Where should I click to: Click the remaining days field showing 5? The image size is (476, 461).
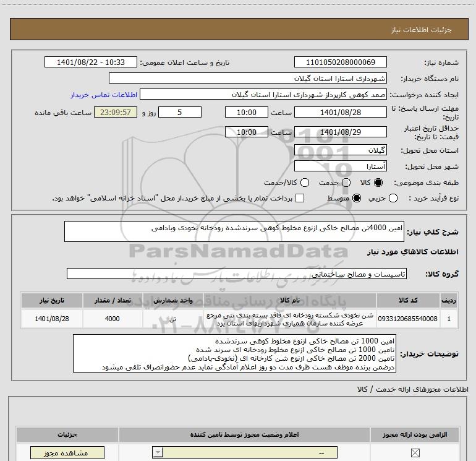point(180,112)
